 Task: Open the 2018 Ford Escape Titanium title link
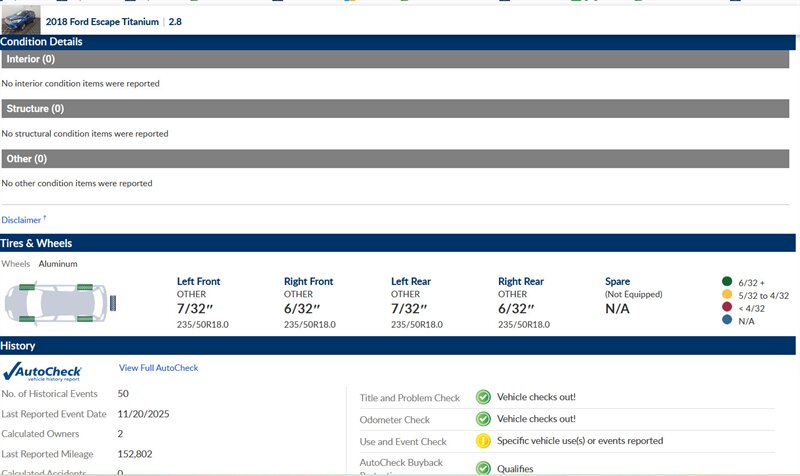point(102,21)
